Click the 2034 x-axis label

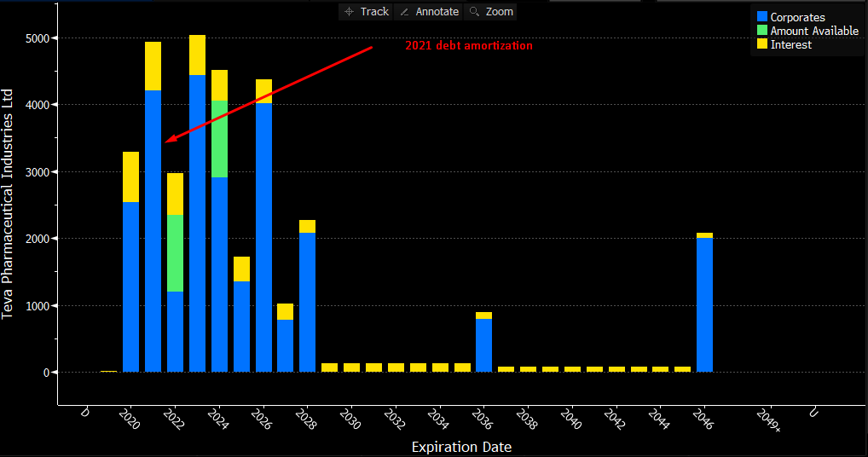(x=438, y=419)
